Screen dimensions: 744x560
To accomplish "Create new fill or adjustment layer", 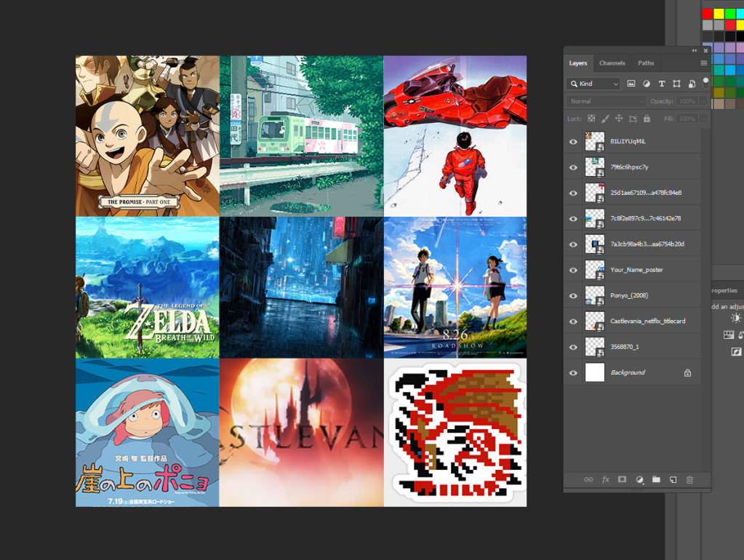I will point(639,480).
